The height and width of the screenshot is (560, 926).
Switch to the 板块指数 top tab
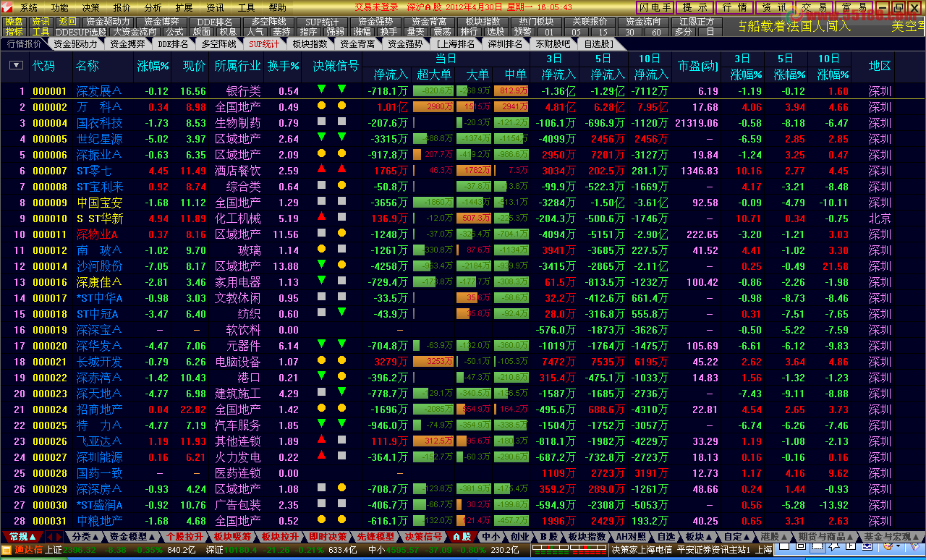click(310, 43)
